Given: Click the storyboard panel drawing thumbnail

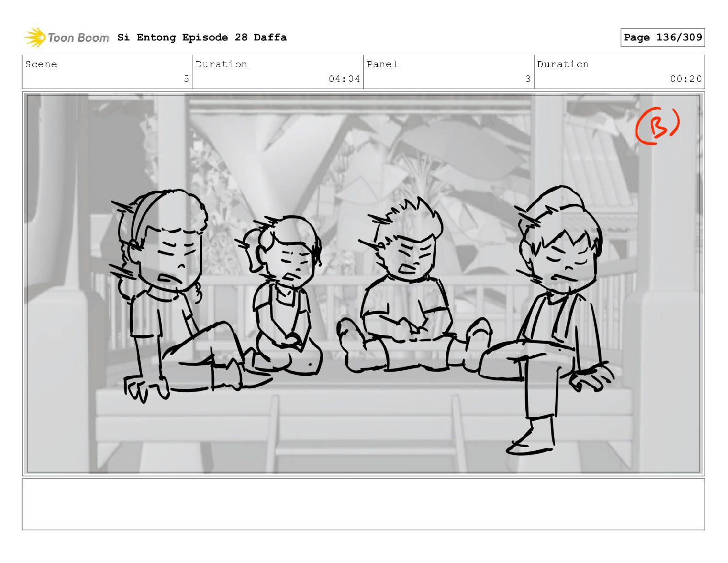Looking at the screenshot, I should pos(364,284).
